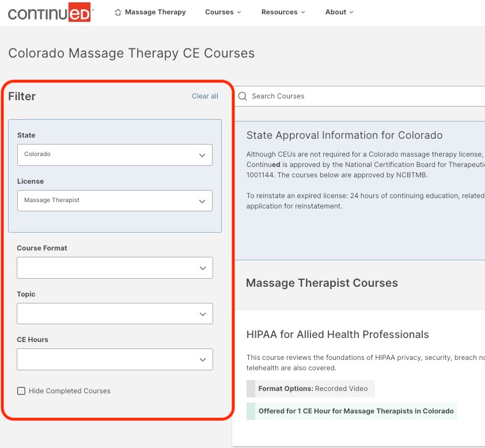Open the Courses menu
485x448 pixels.
pos(219,12)
